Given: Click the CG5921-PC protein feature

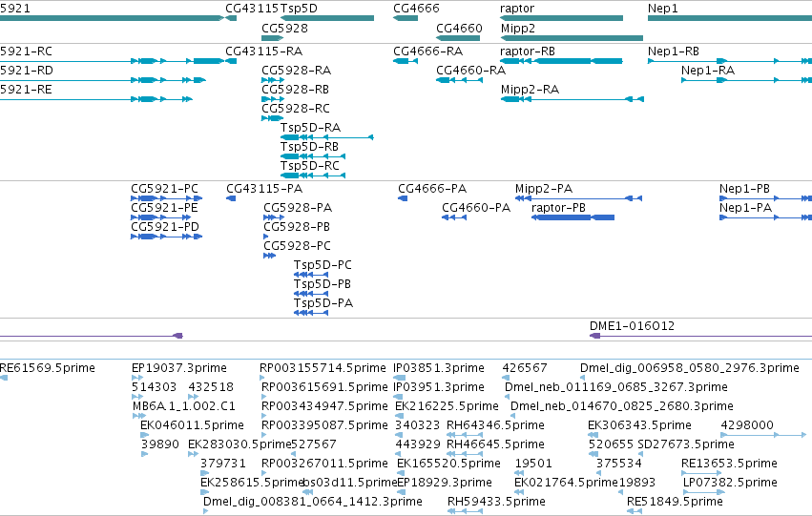Looking at the screenshot, I should point(166,198).
